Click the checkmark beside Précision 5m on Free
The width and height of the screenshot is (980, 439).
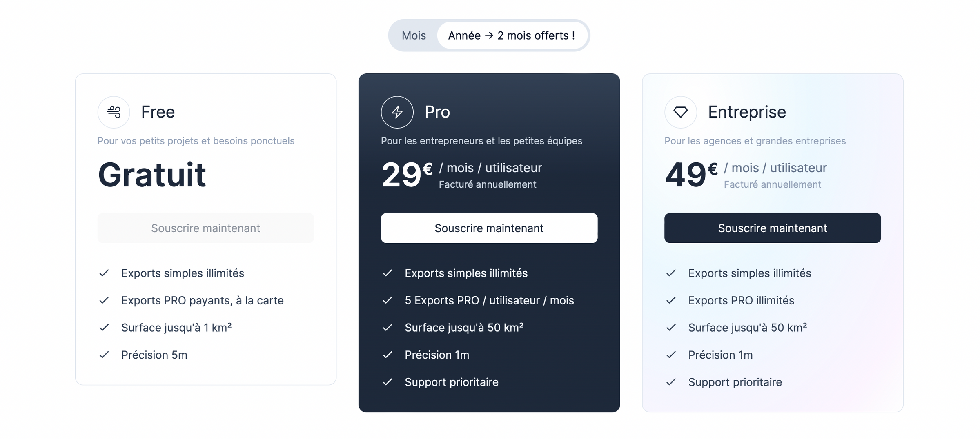[105, 355]
